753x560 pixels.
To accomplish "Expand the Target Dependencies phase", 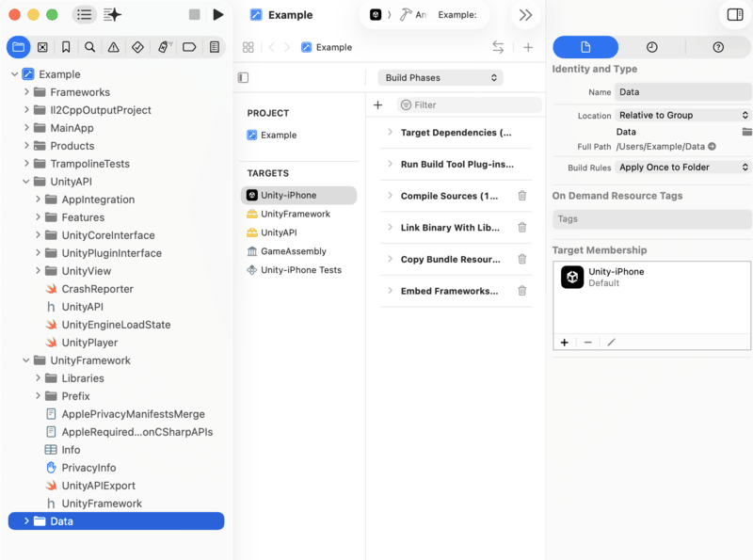I will [390, 132].
